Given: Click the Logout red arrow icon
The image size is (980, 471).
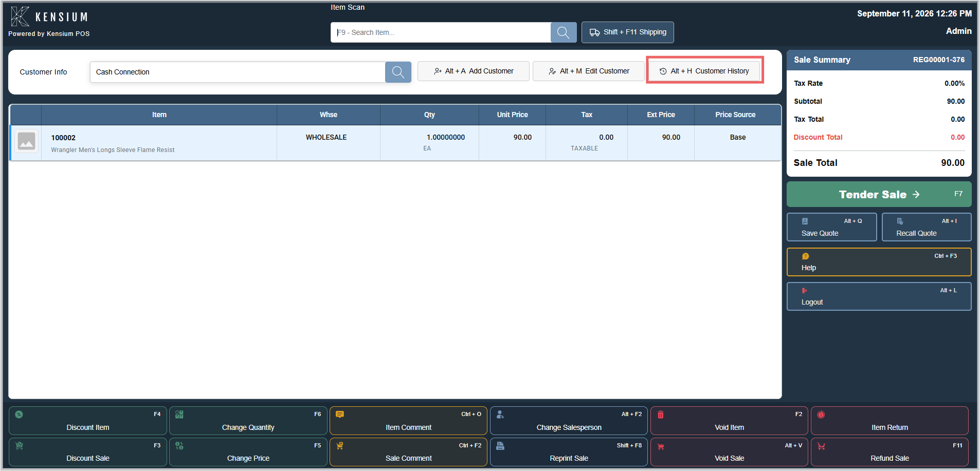Looking at the screenshot, I should (805, 291).
